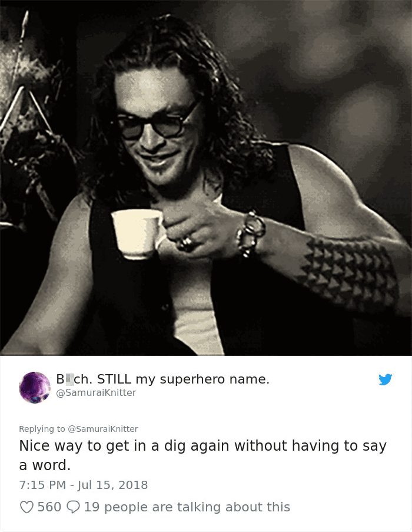Image resolution: width=412 pixels, height=532 pixels.
Task: Click the white teacup in the GIF
Action: click(138, 234)
